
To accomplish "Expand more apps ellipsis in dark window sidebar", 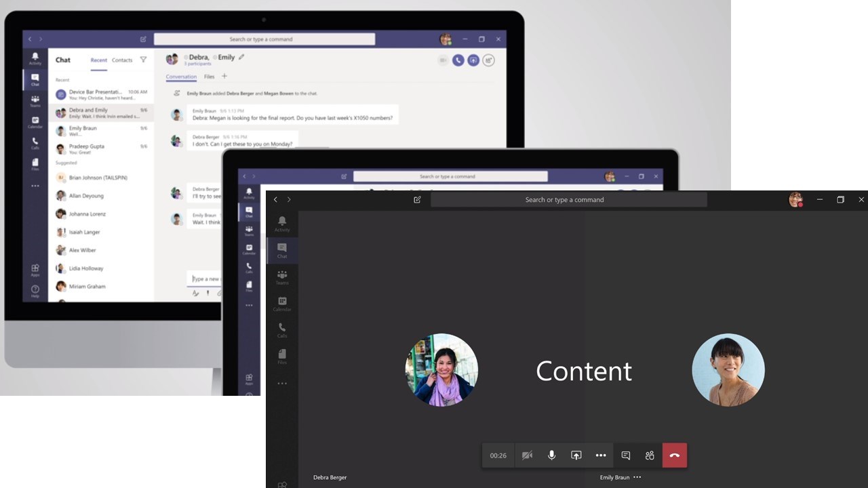I will 282,384.
